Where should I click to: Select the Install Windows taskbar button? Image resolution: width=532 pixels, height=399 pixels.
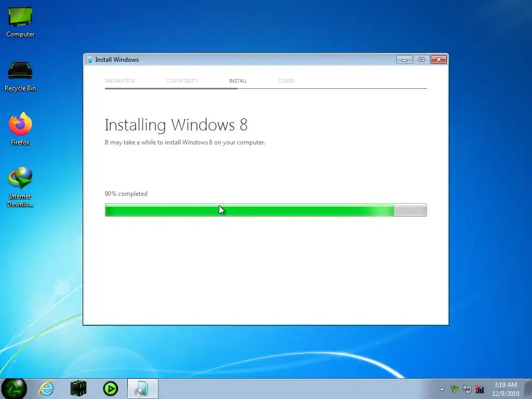143,389
